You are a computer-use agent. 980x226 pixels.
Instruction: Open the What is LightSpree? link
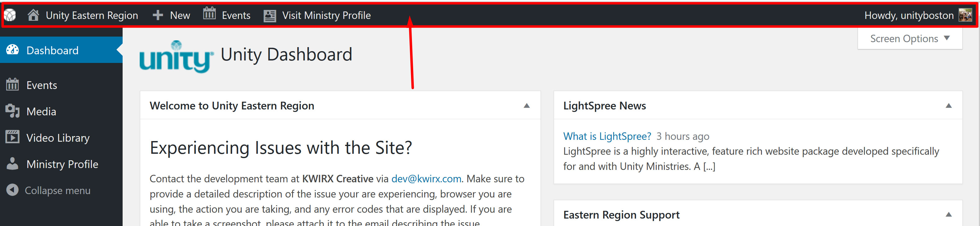(607, 136)
